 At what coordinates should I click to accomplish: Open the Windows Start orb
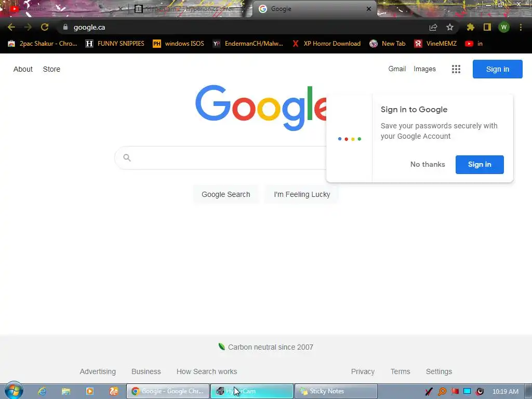coord(14,391)
